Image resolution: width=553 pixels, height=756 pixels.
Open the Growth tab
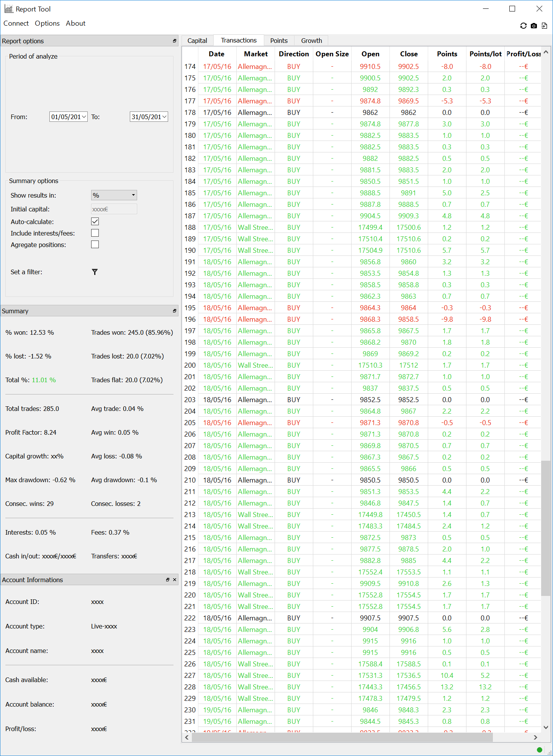point(311,41)
